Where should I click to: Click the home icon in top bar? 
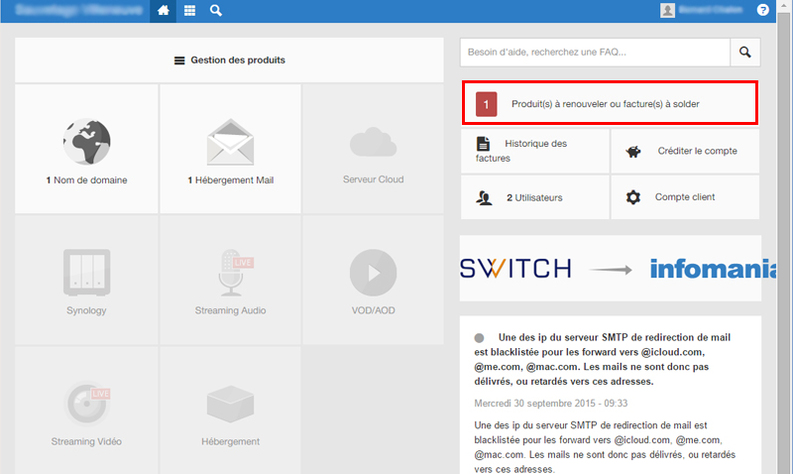pos(164,11)
